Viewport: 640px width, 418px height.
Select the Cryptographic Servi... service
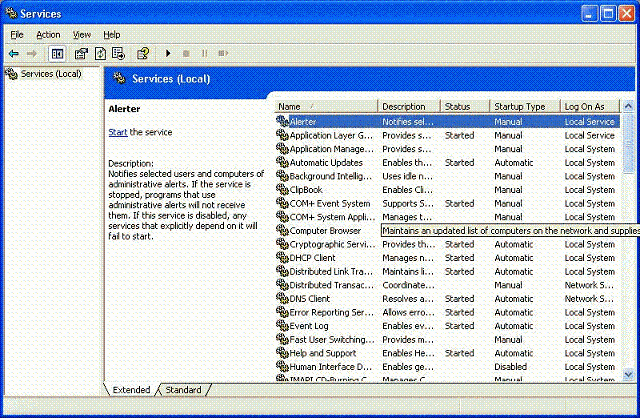point(447,244)
